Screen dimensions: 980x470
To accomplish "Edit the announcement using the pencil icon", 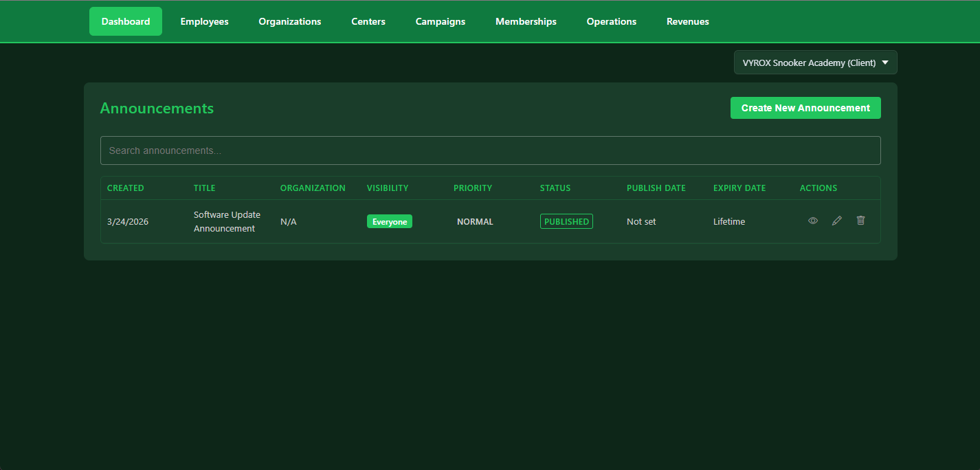I will 836,221.
